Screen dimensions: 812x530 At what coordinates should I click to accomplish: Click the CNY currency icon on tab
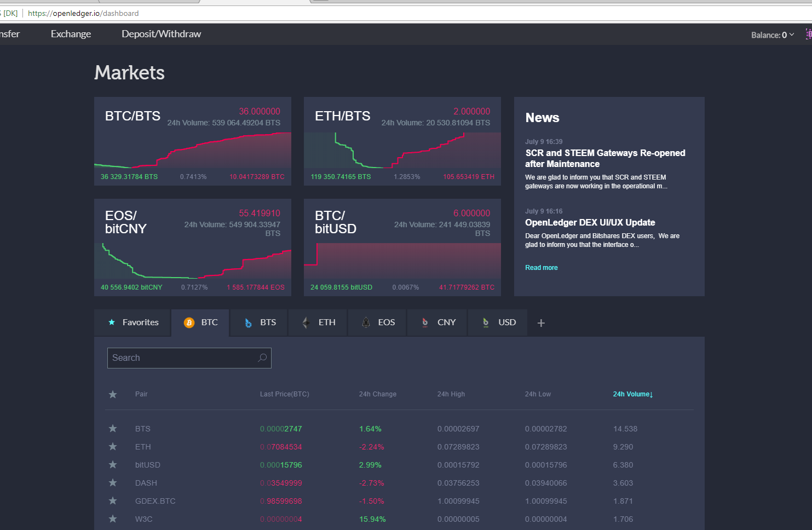[x=425, y=323]
